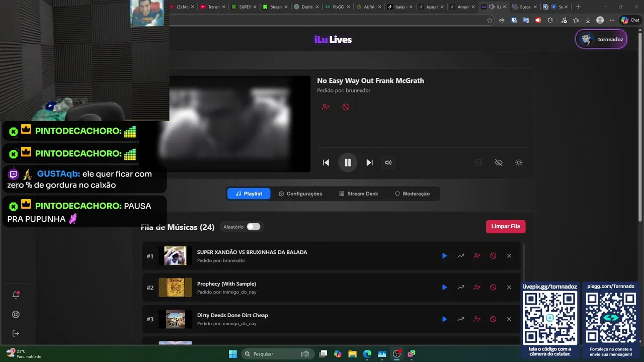The height and width of the screenshot is (362, 644).
Task: Toggle Aleatório shuffle switch
Action: coord(254,227)
